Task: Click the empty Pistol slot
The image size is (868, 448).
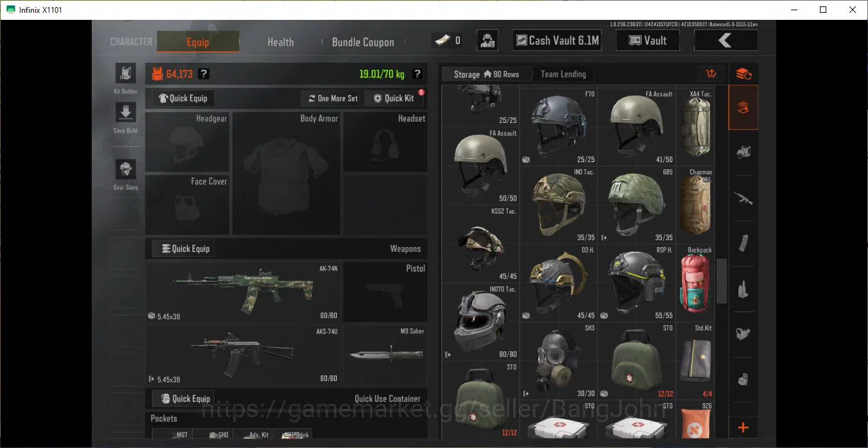Action: tap(385, 292)
